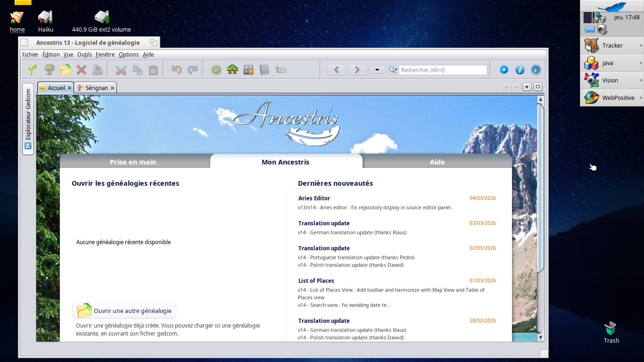Click into the Rechercher search field

pos(443,70)
